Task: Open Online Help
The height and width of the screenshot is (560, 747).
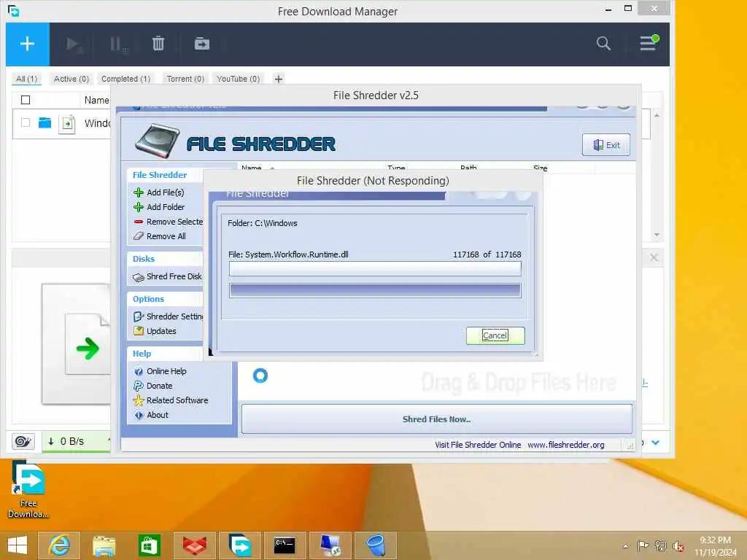Action: (x=166, y=371)
